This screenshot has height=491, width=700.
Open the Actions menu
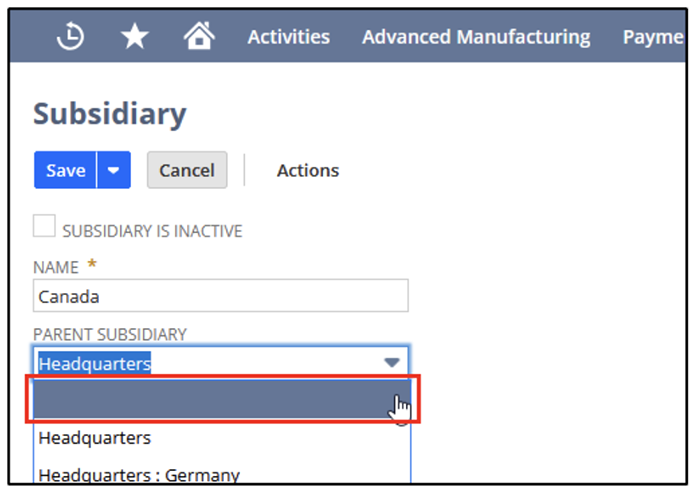(307, 170)
